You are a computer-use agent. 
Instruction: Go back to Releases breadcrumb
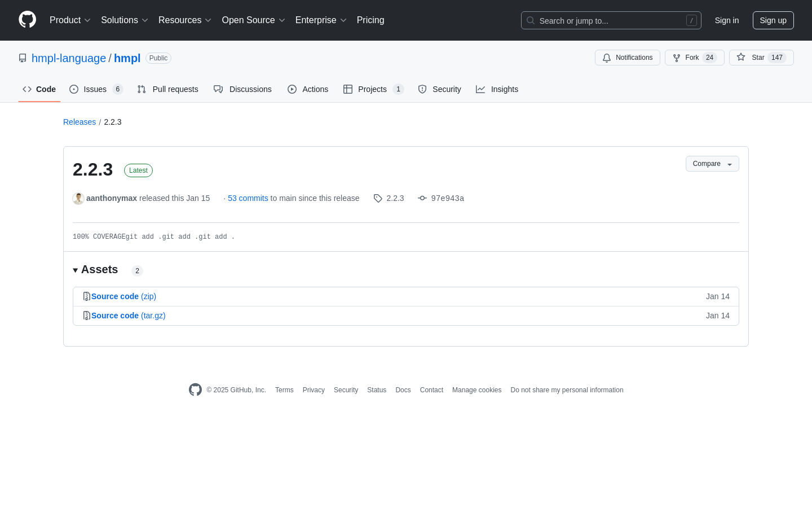click(80, 122)
